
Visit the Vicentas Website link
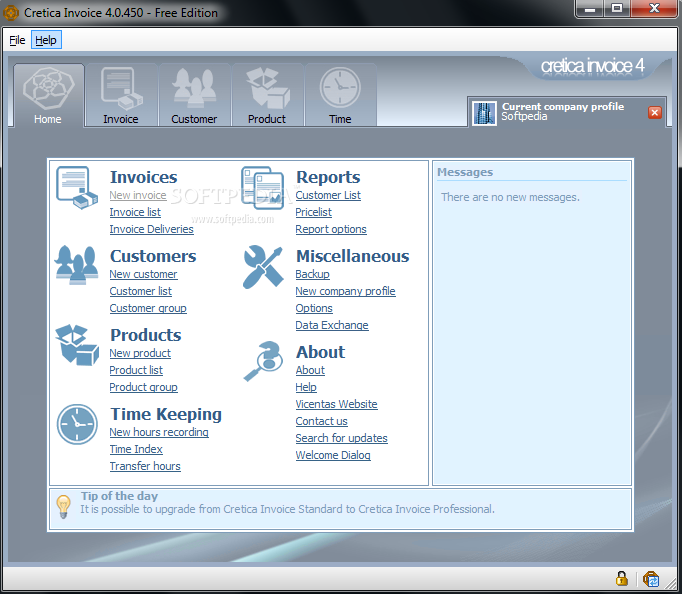pyautogui.click(x=337, y=404)
